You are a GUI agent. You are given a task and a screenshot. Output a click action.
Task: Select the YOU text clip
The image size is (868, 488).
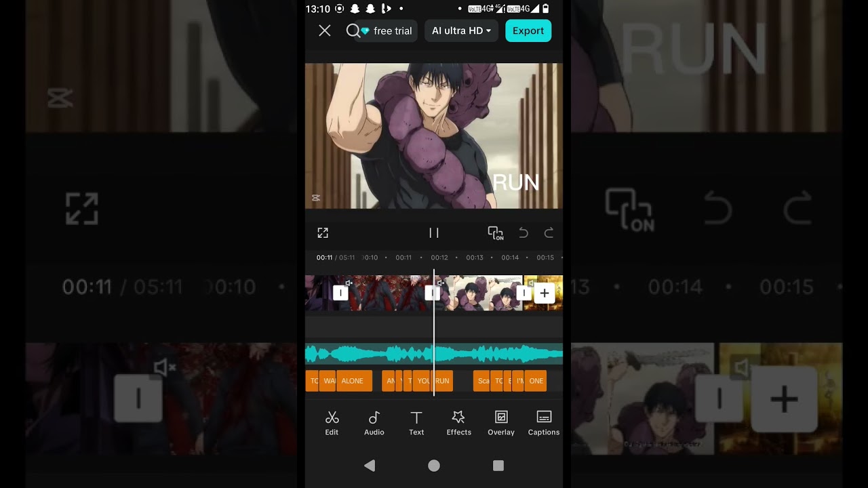click(x=422, y=381)
